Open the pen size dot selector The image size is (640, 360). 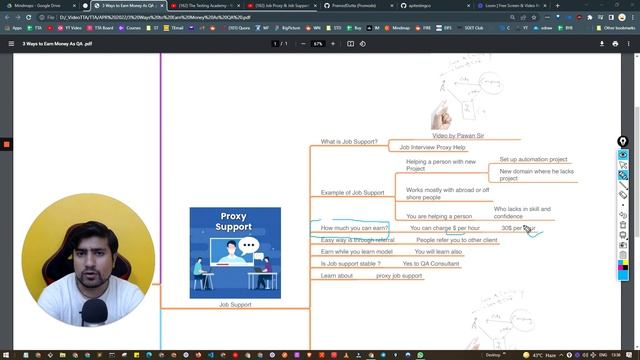pos(623,205)
